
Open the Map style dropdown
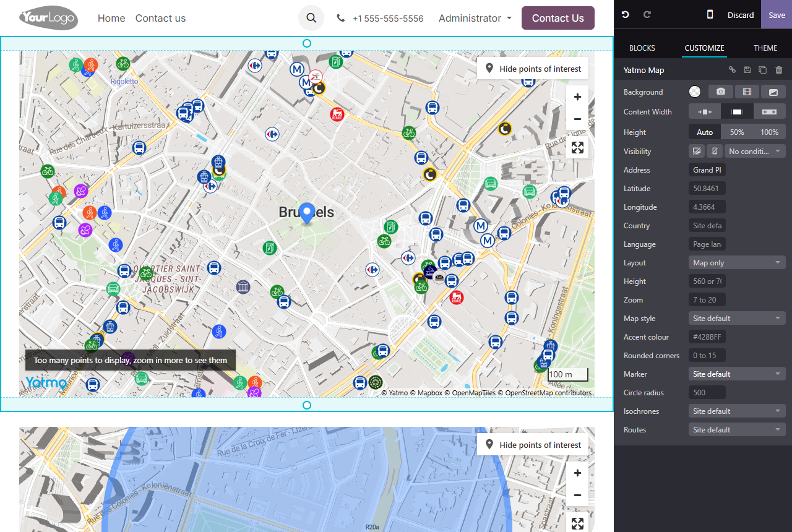[737, 318]
